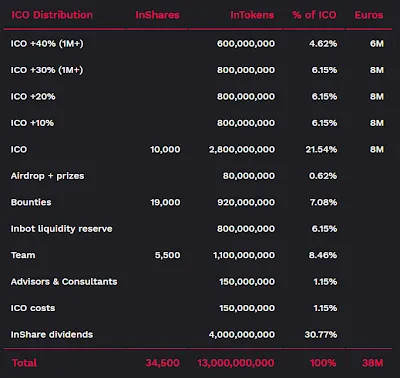Select the Team 5,500 InShares value
The image size is (400, 378).
pyautogui.click(x=167, y=255)
